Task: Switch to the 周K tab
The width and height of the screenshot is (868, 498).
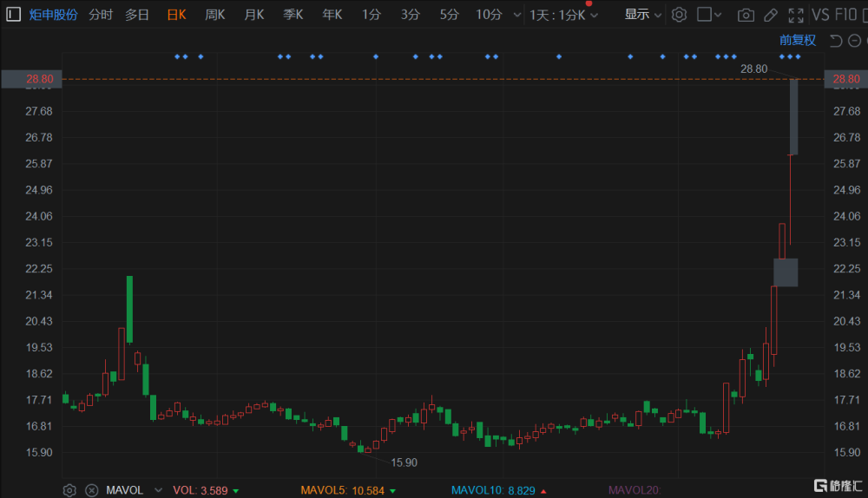Action: [x=214, y=15]
